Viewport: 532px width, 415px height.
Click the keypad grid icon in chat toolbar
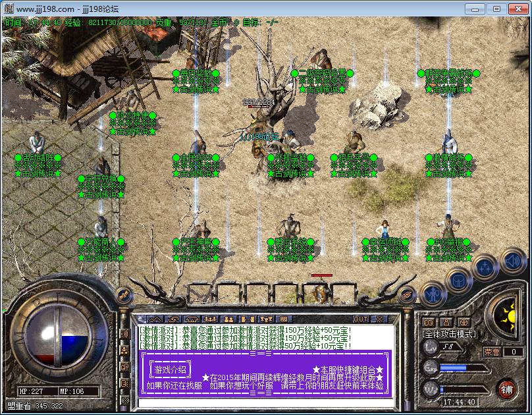tap(284, 319)
